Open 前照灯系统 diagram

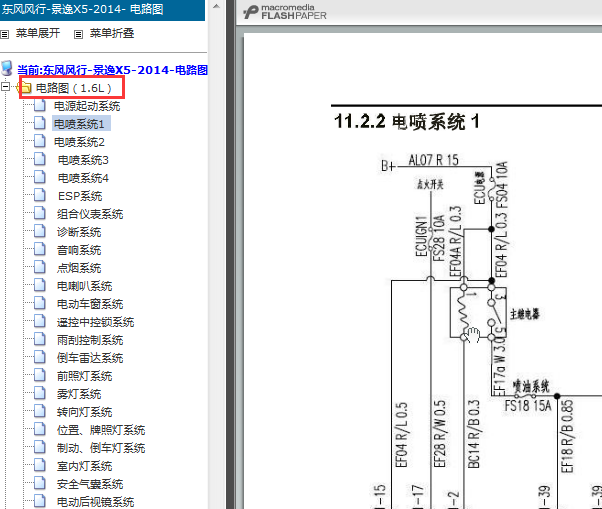[x=84, y=376]
